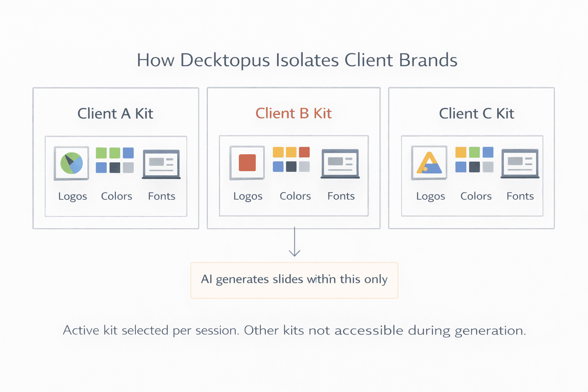The image size is (588, 392).
Task: Click the 'Colors' label in Client B Kit
Action: [295, 196]
